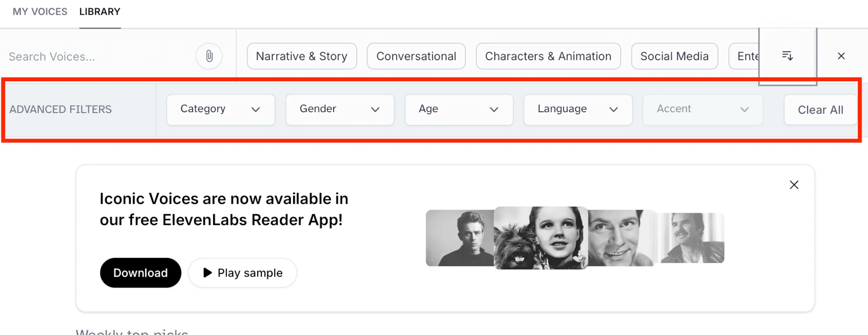Enable the Characters & Animation chip
This screenshot has width=868, height=335.
coord(548,56)
